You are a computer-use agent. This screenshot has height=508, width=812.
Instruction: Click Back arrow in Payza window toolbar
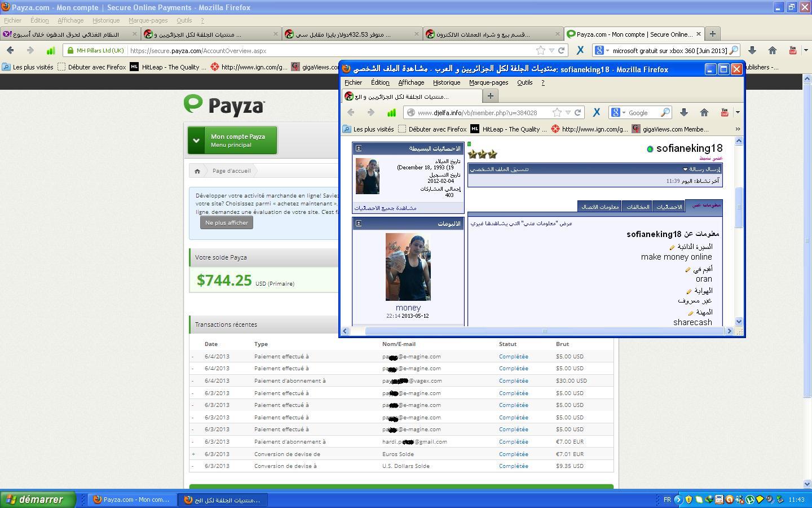pos(10,50)
